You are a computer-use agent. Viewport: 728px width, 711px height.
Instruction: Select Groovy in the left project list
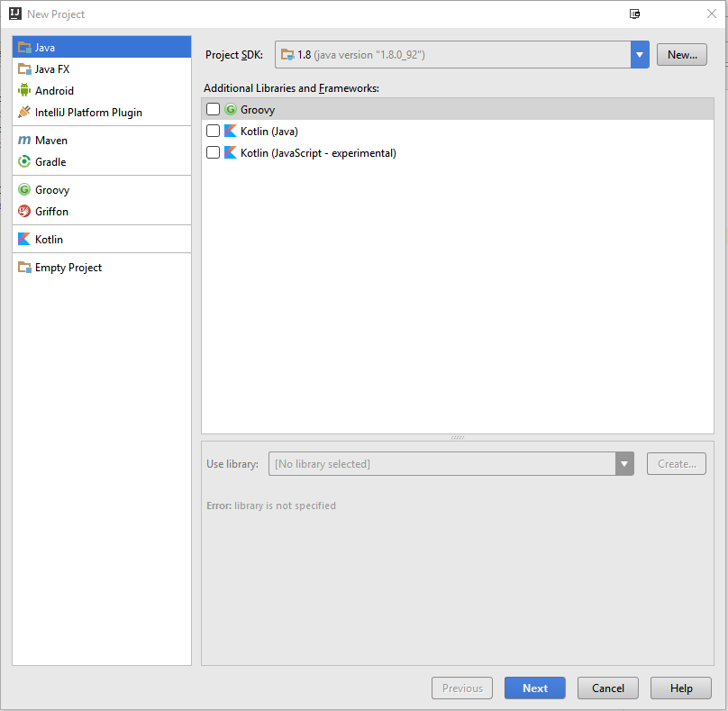click(51, 190)
